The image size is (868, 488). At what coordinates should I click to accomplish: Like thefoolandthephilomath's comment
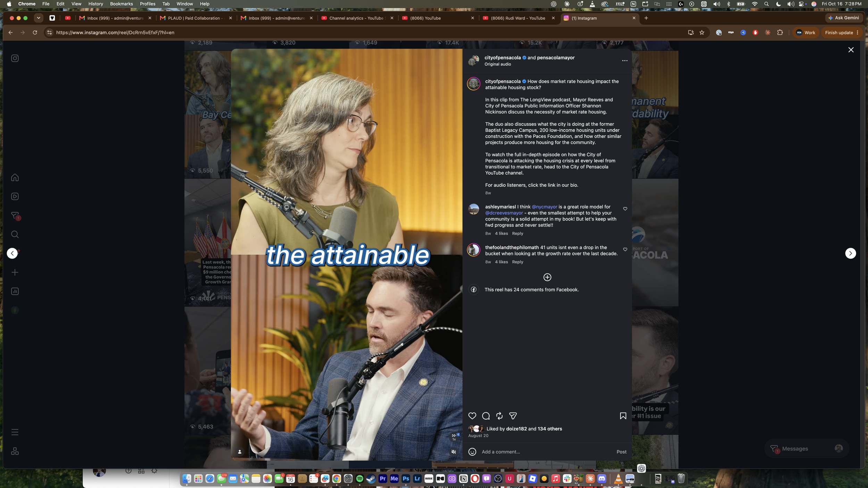(625, 249)
